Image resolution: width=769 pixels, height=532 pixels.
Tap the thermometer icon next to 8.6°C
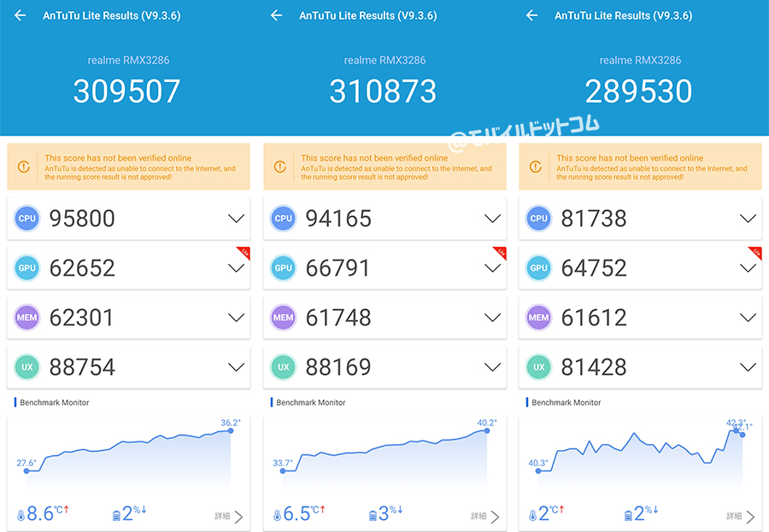point(21,515)
